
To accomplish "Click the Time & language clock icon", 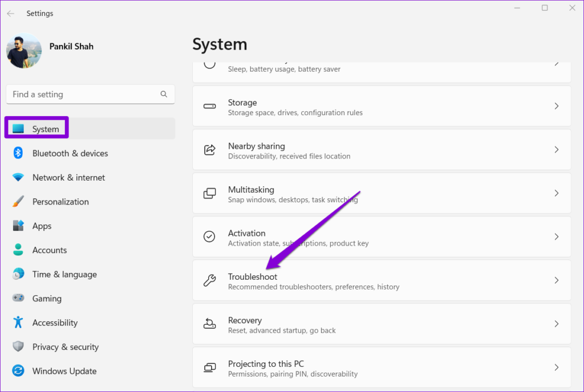I will click(x=18, y=274).
